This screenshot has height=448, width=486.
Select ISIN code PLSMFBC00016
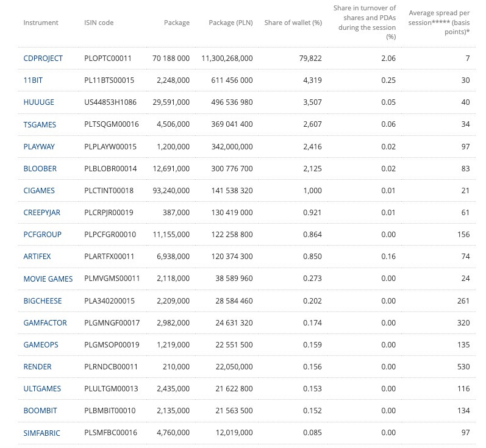coord(110,433)
